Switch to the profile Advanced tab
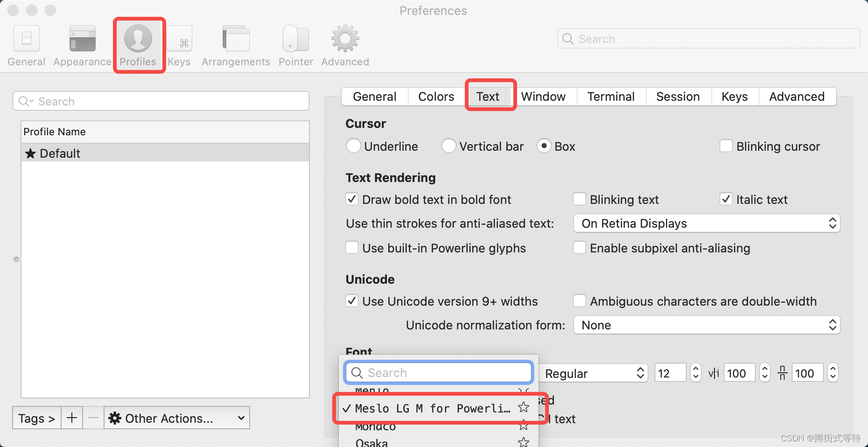 pyautogui.click(x=798, y=97)
